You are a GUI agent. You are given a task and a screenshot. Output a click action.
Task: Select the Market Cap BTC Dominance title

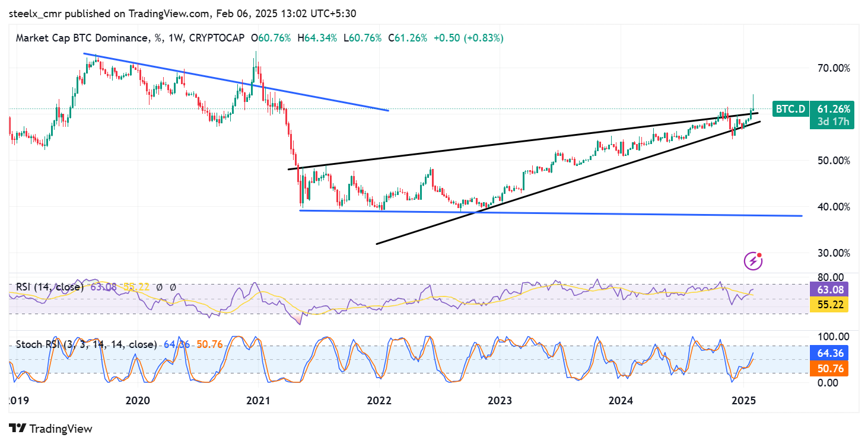82,38
